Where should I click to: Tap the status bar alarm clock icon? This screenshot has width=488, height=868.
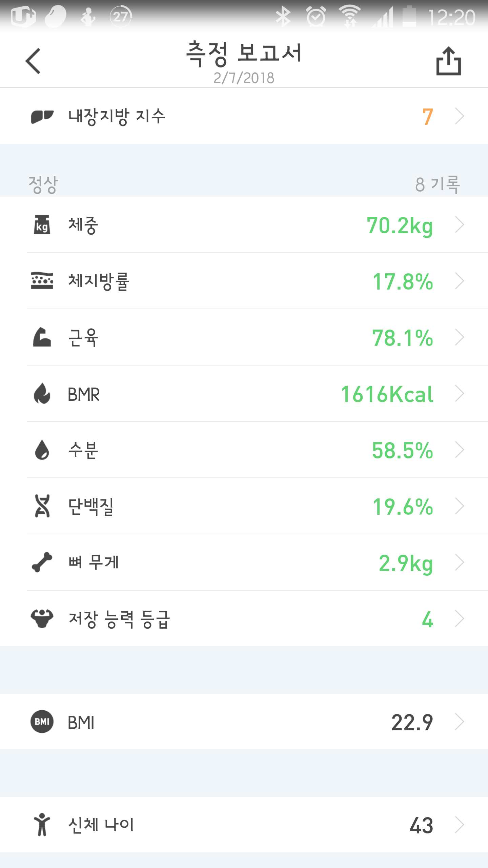pyautogui.click(x=316, y=16)
